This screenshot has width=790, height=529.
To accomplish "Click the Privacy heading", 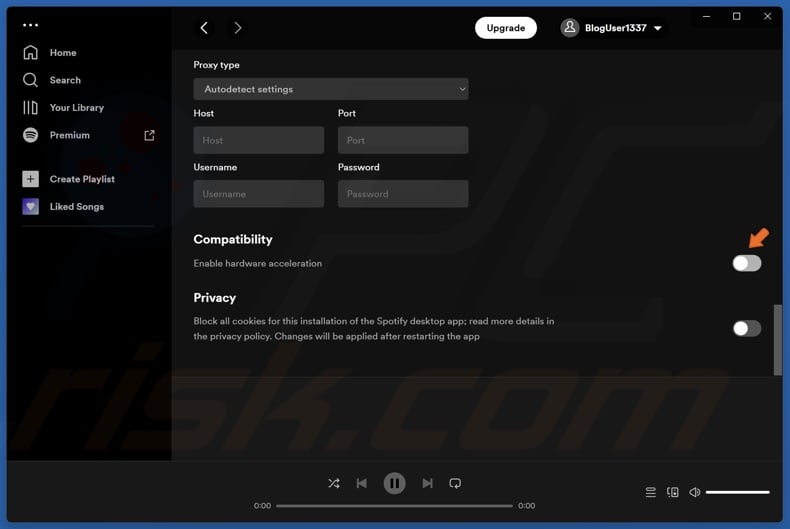I will click(215, 298).
